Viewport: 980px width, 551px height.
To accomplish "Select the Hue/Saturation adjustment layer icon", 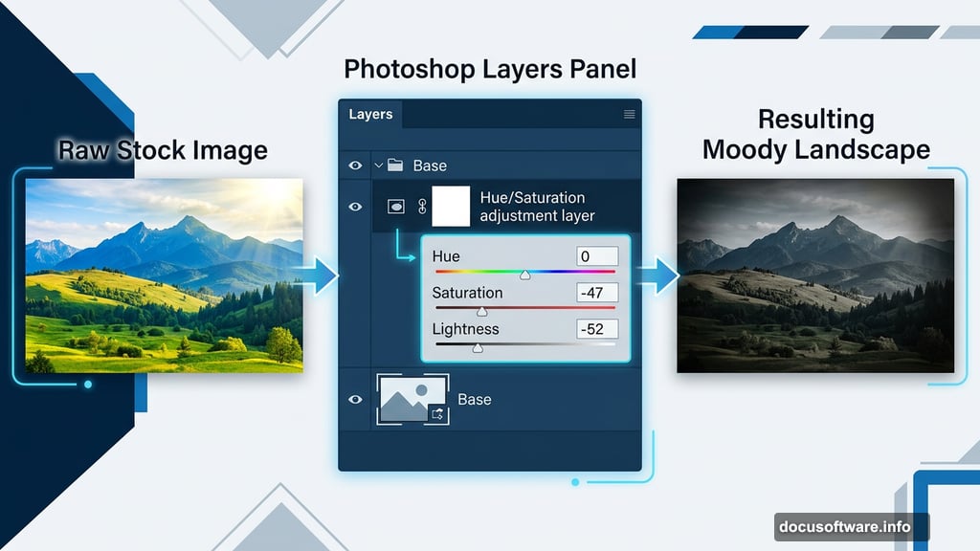I will [x=396, y=207].
